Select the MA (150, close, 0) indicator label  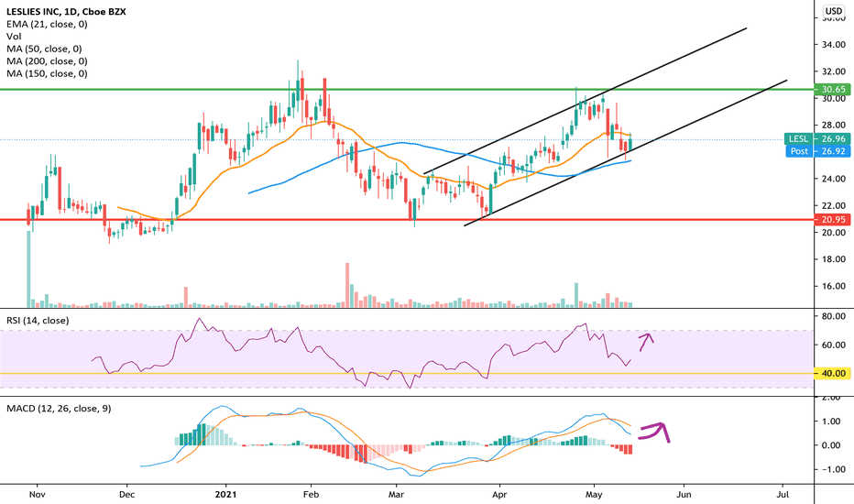coord(47,73)
